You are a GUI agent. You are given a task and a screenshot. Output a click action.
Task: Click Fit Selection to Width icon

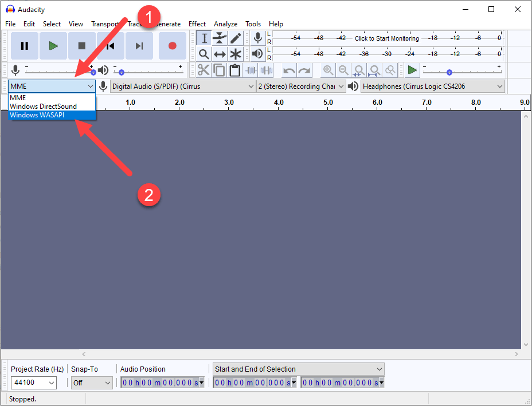[359, 70]
